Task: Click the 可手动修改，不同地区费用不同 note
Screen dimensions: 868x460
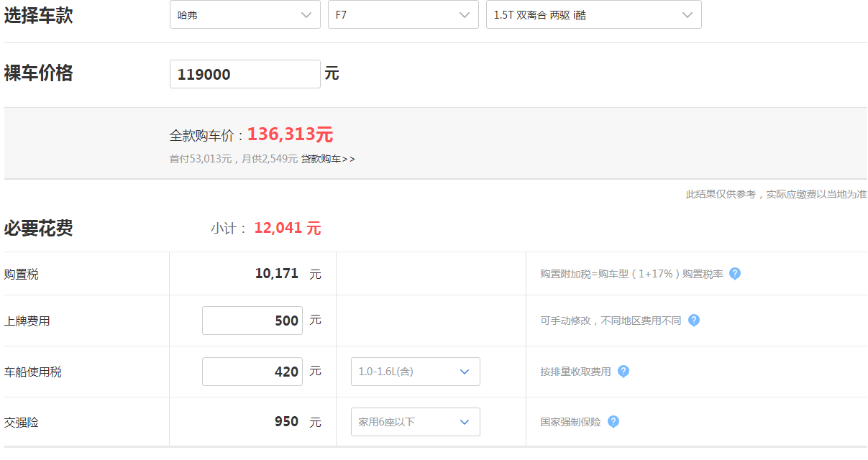Action: coord(611,321)
